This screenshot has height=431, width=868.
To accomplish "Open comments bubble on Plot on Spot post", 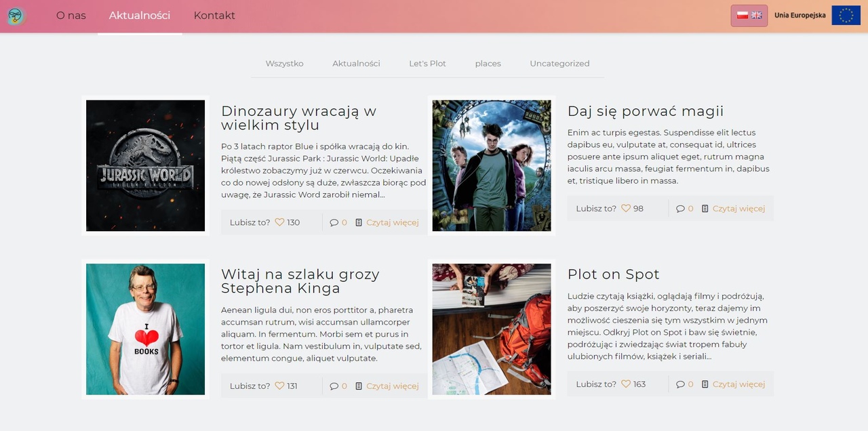I will pyautogui.click(x=680, y=384).
